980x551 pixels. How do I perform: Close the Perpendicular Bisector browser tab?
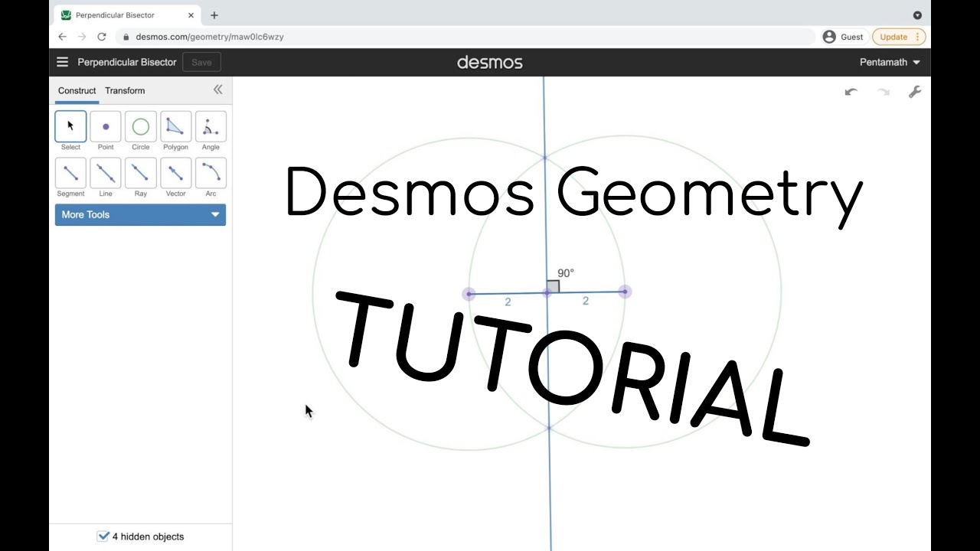pos(191,15)
